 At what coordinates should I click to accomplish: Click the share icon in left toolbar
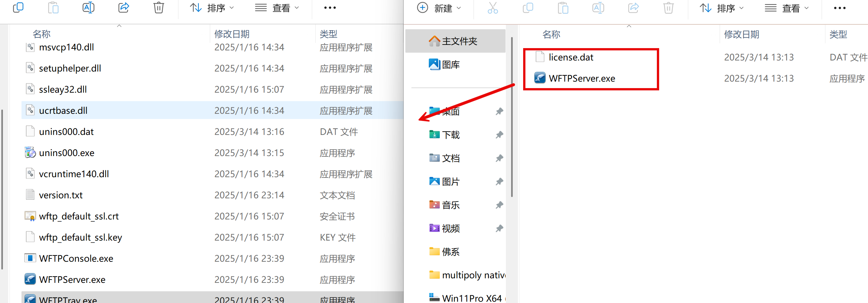tap(124, 8)
